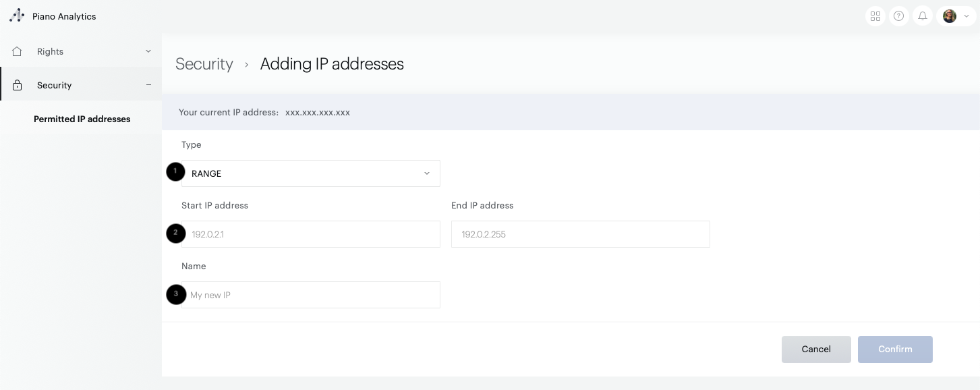Screen dimensions: 980x390
Task: Click the chevron beside Adding IP addresses
Action: point(246,64)
